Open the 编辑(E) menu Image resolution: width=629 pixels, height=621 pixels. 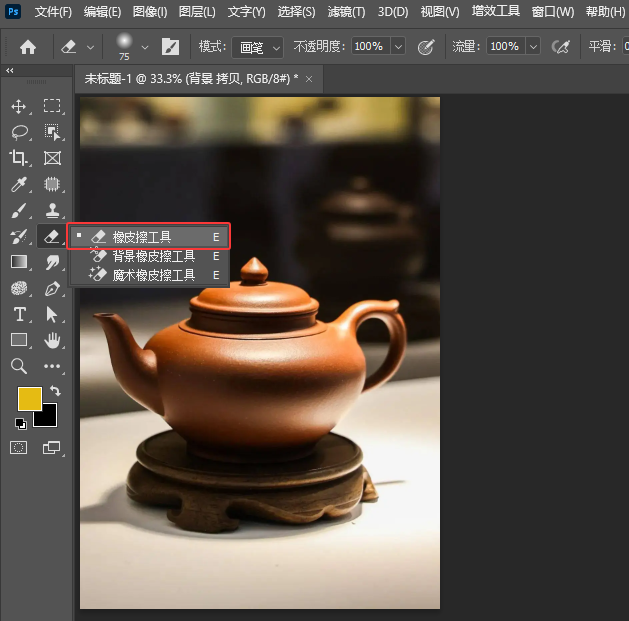tap(102, 12)
